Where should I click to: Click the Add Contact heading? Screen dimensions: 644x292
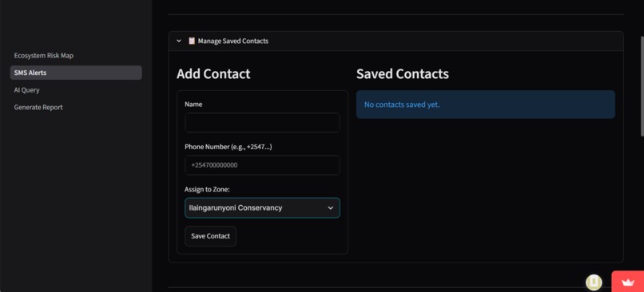tap(213, 74)
